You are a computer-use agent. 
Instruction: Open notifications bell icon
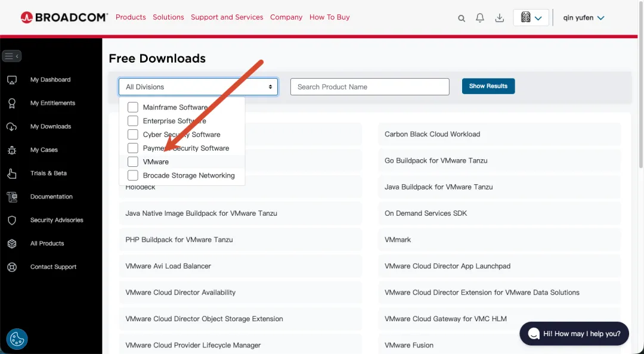click(x=479, y=18)
